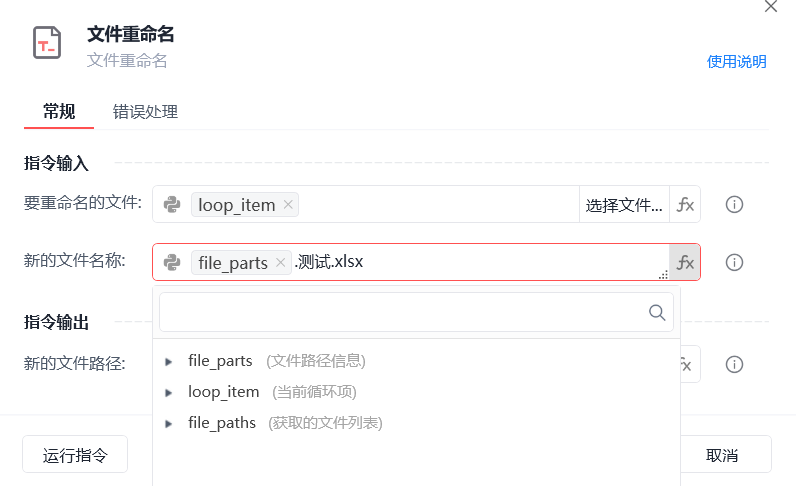Viewport: 796px width, 486px height.
Task: Remove the file_parts variable tag
Action: (281, 263)
